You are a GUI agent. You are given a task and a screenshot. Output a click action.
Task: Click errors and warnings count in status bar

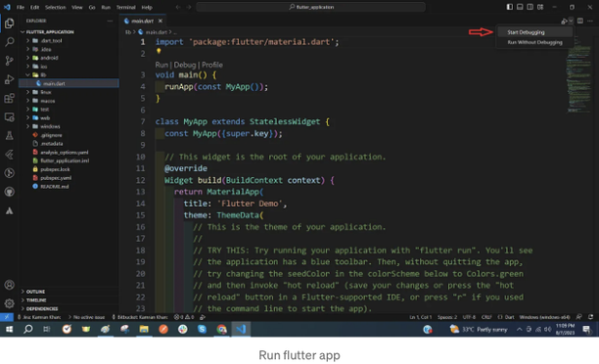point(184,317)
